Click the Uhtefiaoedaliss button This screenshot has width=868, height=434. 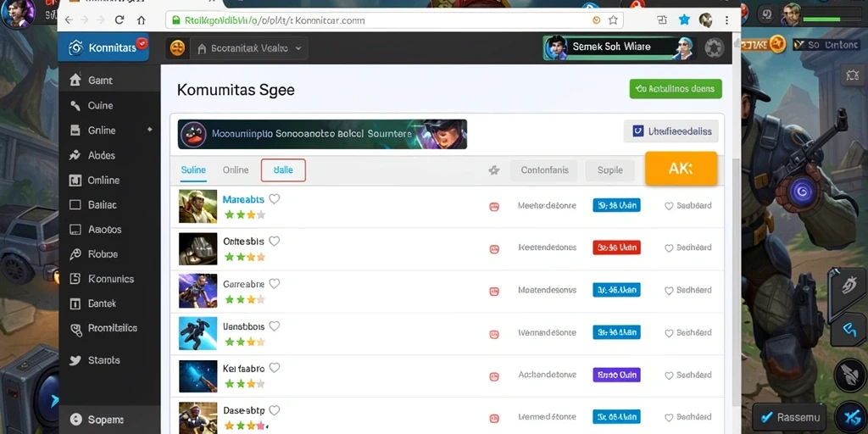pos(671,131)
